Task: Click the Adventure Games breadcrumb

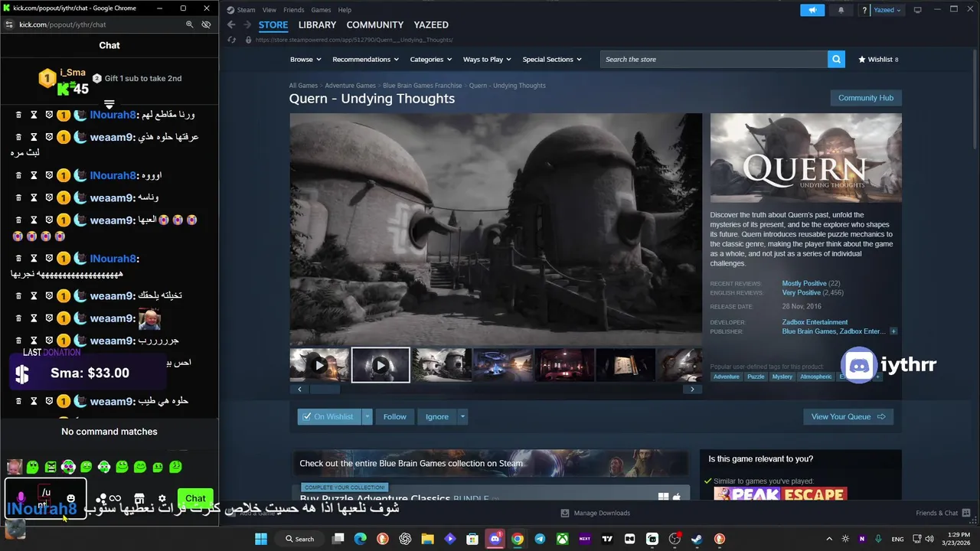Action: pyautogui.click(x=350, y=86)
